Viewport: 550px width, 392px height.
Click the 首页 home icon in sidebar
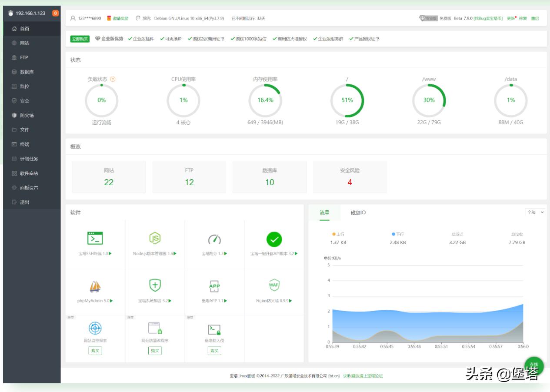[x=14, y=29]
